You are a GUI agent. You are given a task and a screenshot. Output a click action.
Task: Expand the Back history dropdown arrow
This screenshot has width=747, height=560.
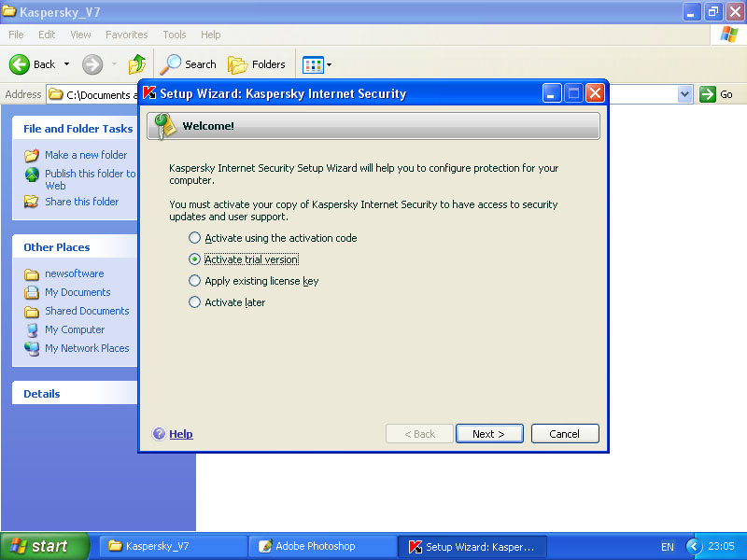[x=66, y=64]
